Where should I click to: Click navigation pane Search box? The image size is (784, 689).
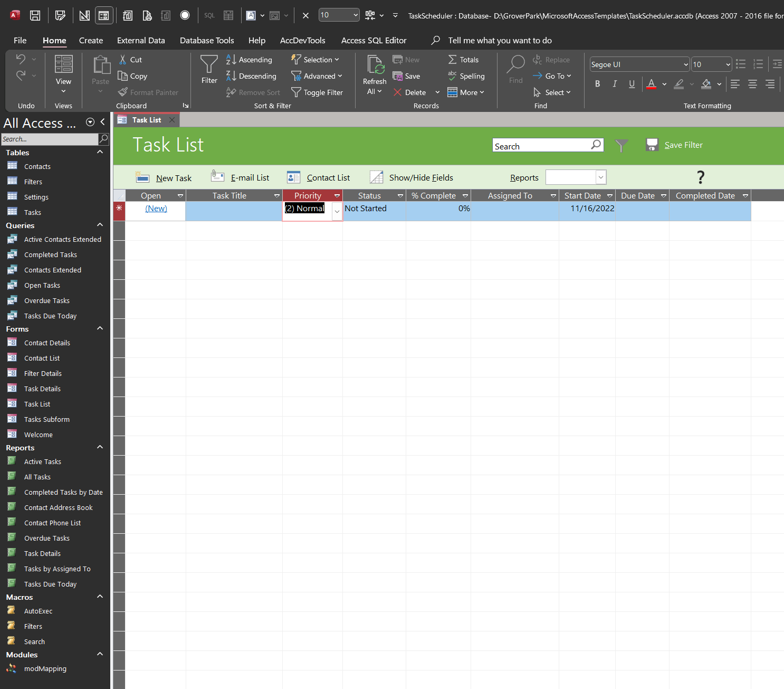pyautogui.click(x=50, y=139)
